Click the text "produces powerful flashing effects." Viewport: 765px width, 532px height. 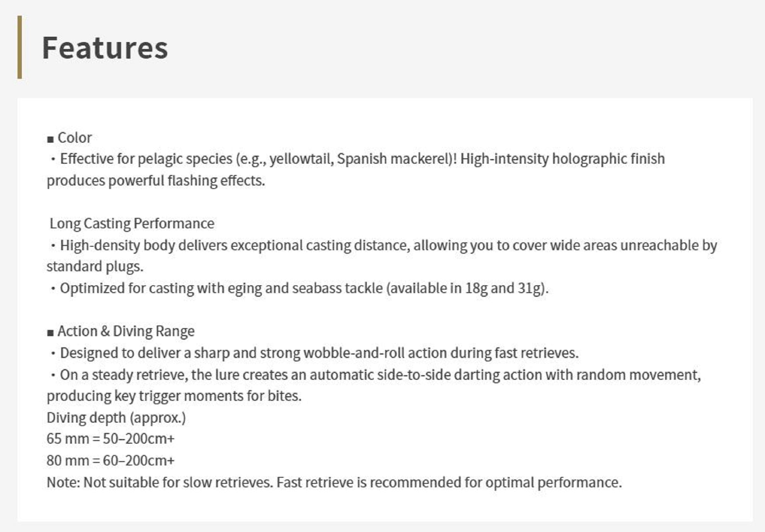(156, 181)
